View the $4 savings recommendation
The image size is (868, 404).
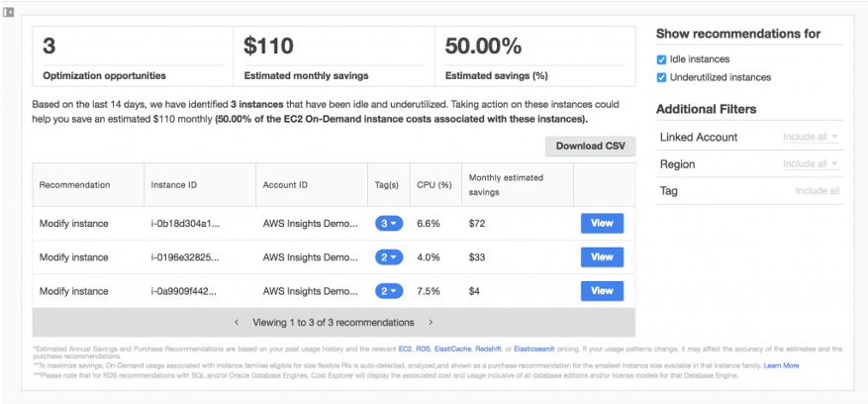click(602, 291)
